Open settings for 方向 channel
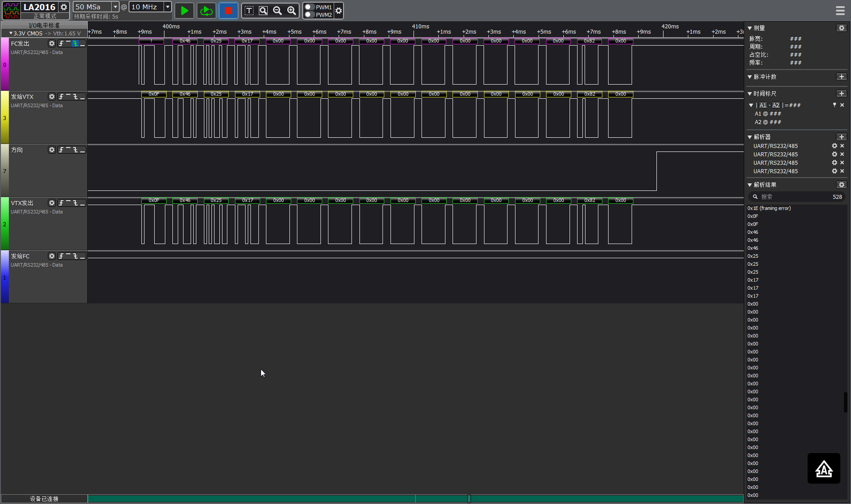 pos(52,150)
